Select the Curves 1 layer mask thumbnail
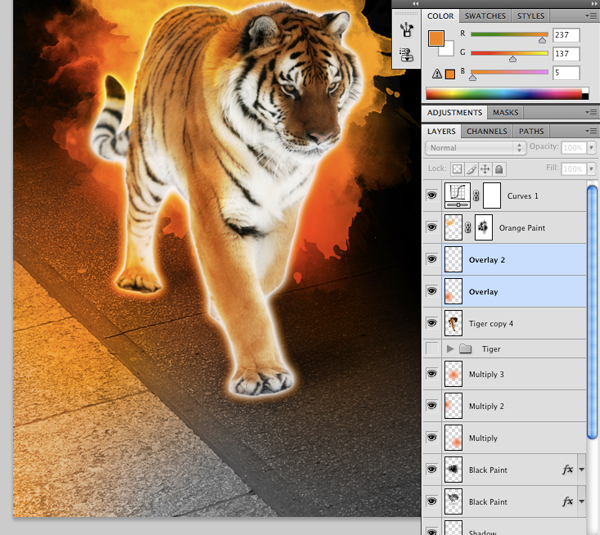The width and height of the screenshot is (600, 535). (x=492, y=196)
